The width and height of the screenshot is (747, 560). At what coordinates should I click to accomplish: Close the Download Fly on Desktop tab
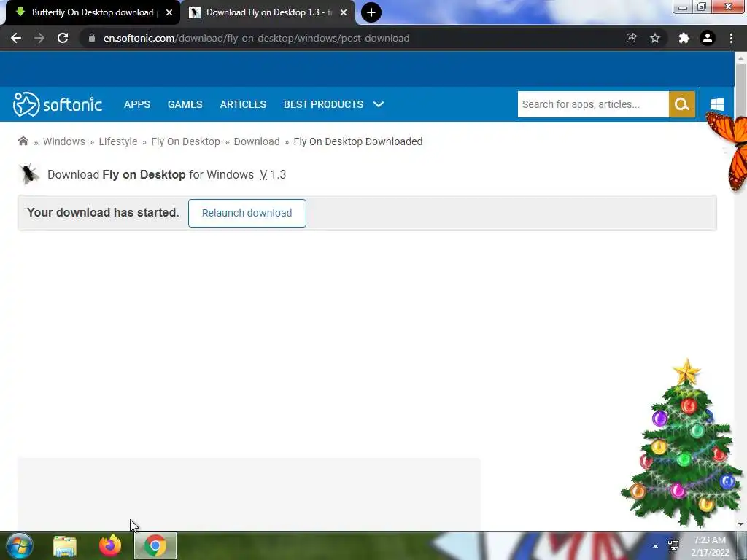click(344, 12)
